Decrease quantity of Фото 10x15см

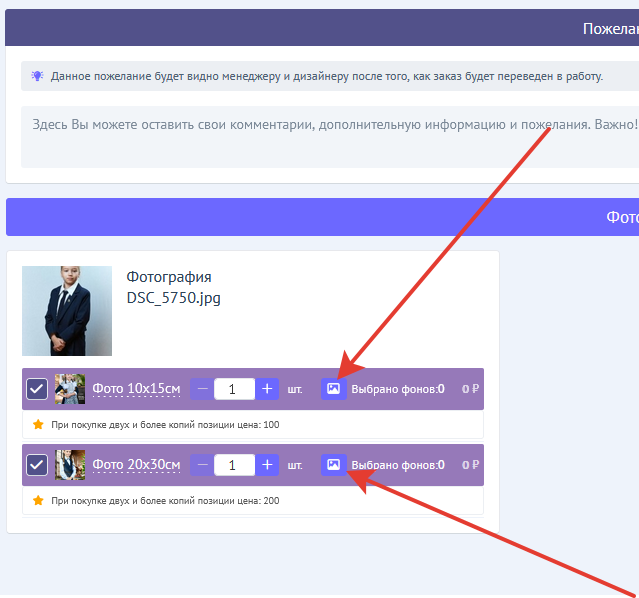pos(203,389)
